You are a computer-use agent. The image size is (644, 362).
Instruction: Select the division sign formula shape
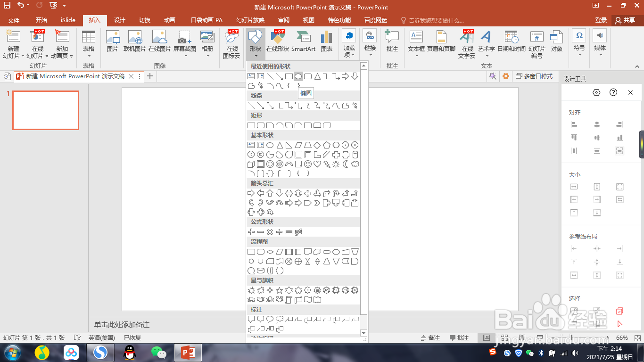tap(280, 232)
